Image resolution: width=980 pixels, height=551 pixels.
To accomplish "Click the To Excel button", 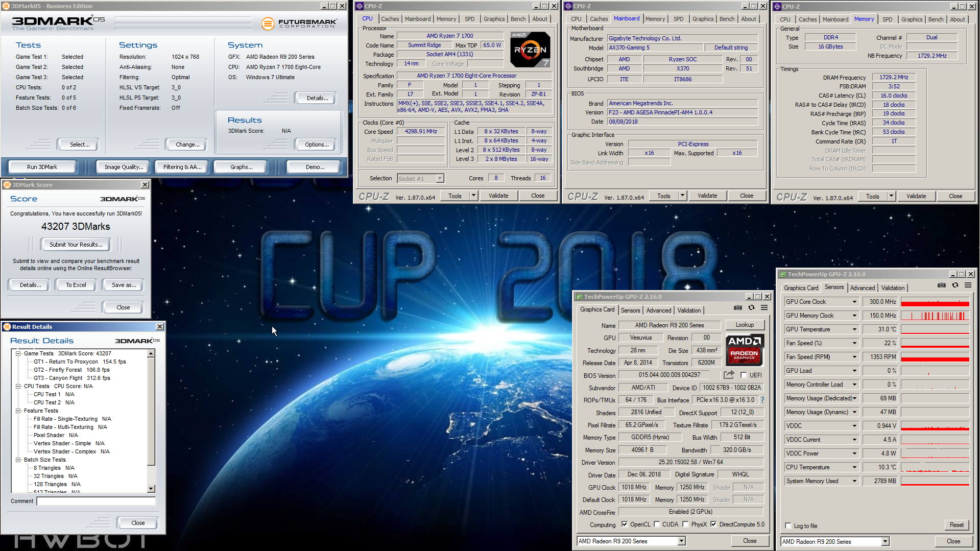I will (x=76, y=285).
